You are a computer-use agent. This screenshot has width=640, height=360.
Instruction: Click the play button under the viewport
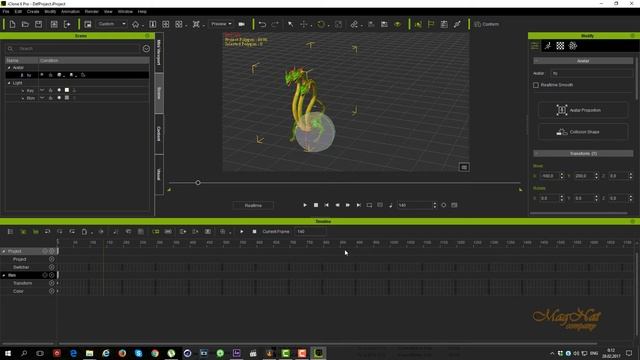[305, 205]
